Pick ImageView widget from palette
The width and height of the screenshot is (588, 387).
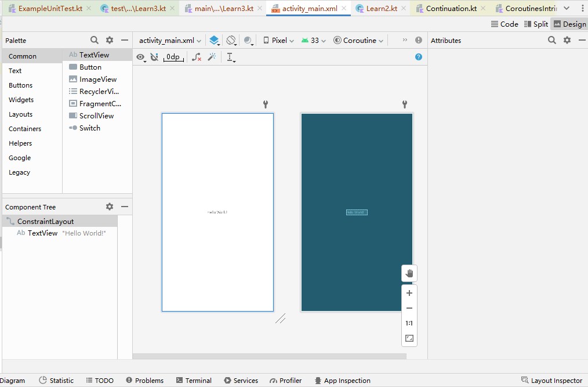[x=97, y=79]
